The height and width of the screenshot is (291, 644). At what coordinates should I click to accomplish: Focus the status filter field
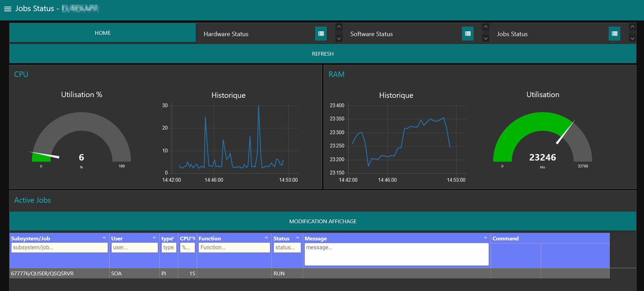287,248
